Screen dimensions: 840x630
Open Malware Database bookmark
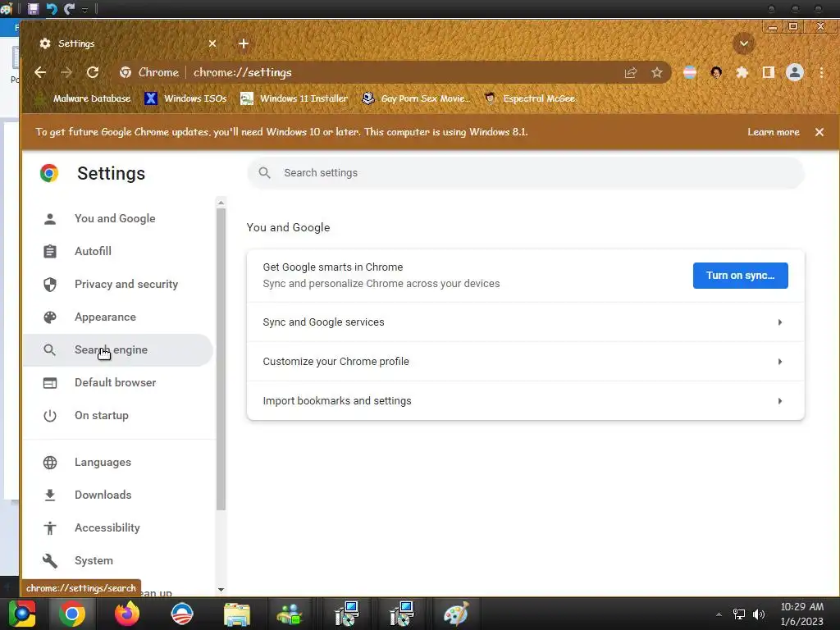click(84, 98)
